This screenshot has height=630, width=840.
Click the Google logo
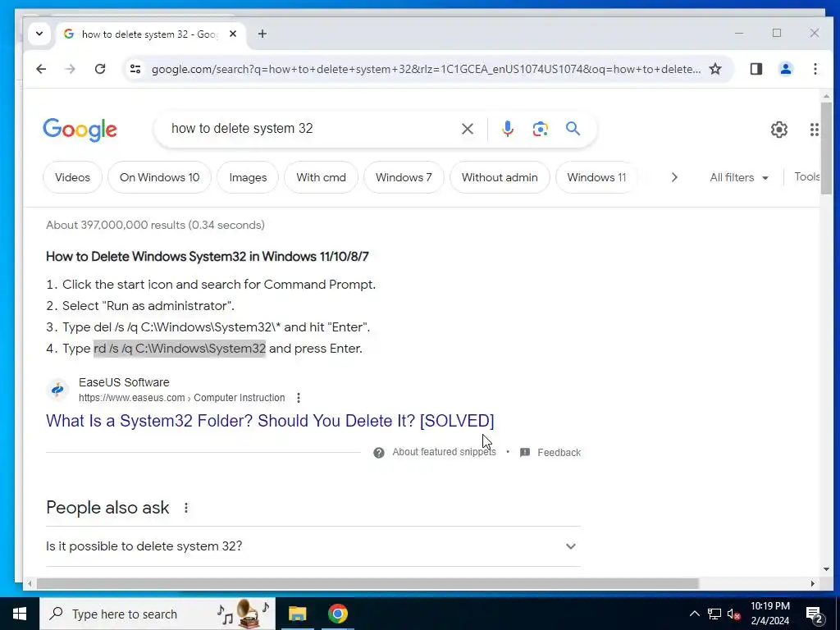click(80, 130)
